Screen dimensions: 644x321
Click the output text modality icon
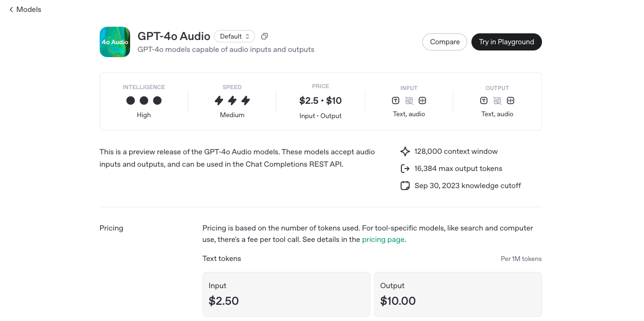484,100
